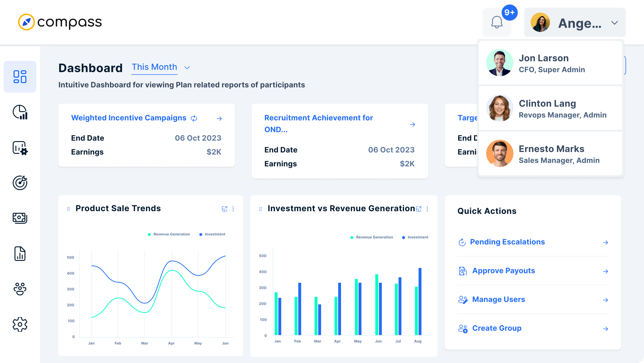Click the dashboard grid sidebar icon

(20, 76)
